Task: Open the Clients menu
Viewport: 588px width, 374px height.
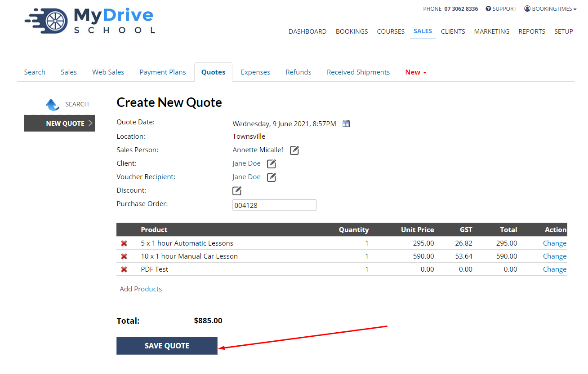Action: (453, 31)
